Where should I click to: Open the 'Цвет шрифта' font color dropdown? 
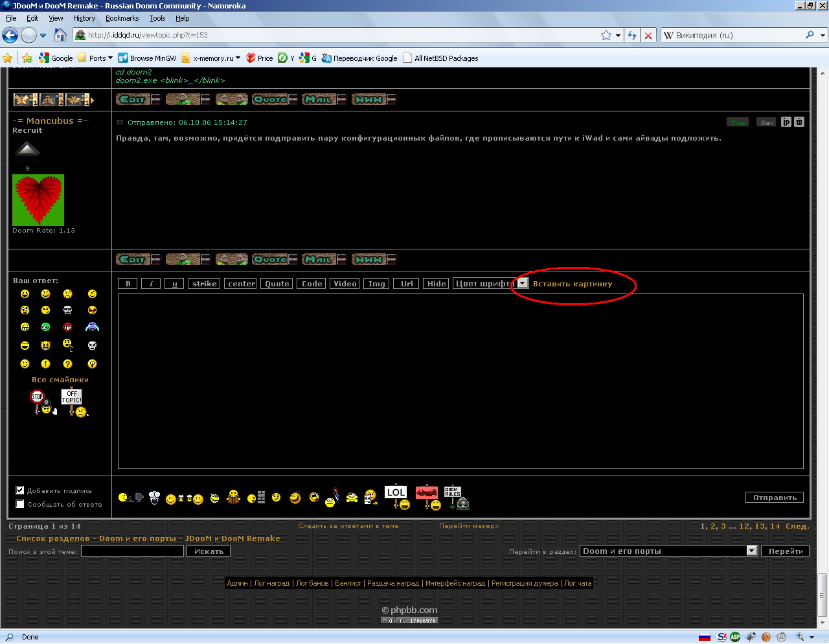coord(523,284)
